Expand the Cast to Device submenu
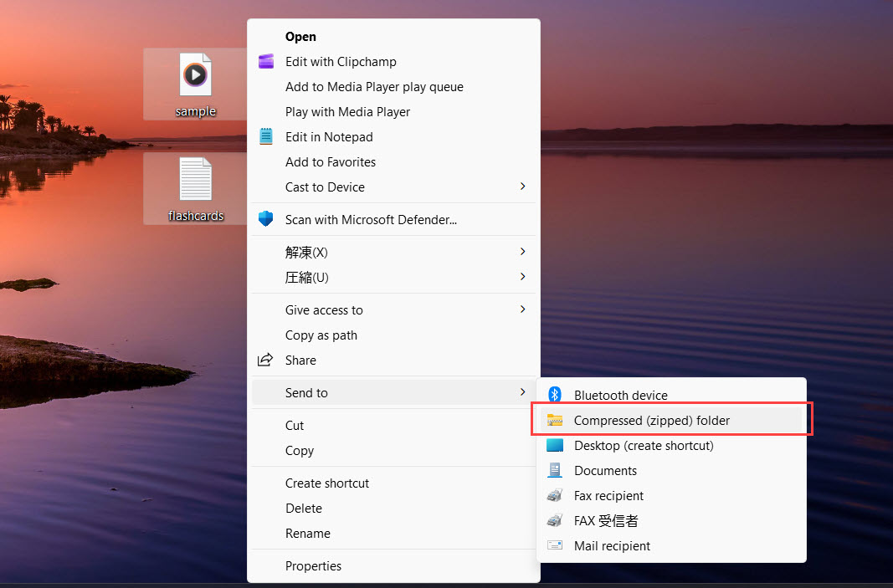 pyautogui.click(x=326, y=187)
